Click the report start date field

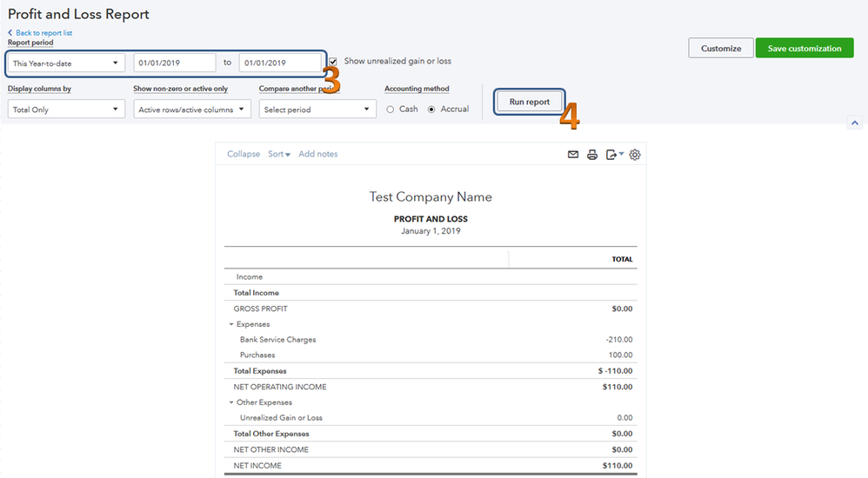click(x=175, y=63)
